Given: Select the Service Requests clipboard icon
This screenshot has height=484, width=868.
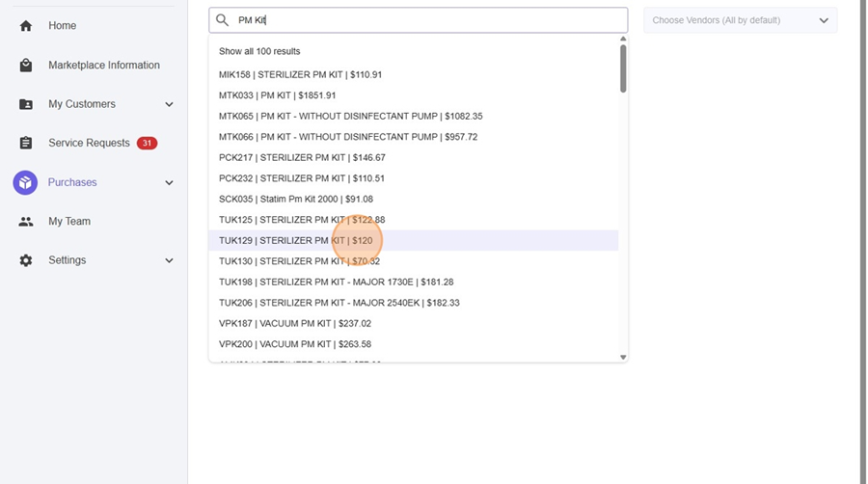Looking at the screenshot, I should (26, 143).
